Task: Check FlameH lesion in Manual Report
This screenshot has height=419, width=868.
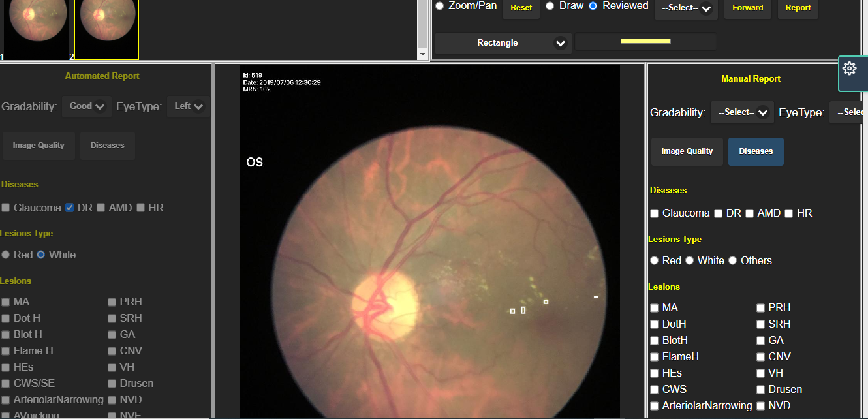Action: [655, 357]
